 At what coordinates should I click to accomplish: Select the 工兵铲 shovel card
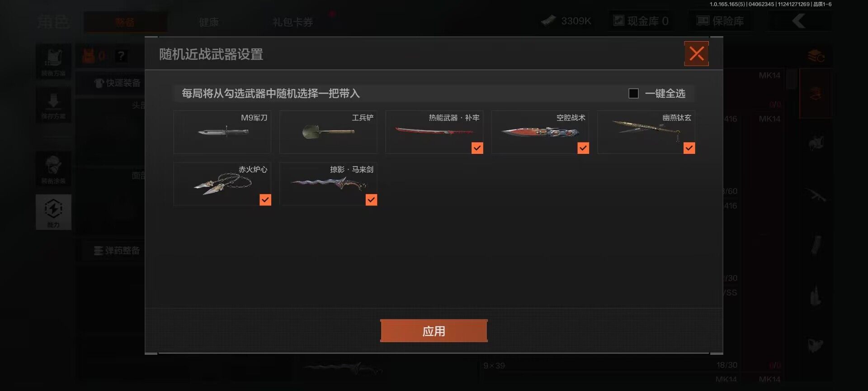[x=328, y=132]
